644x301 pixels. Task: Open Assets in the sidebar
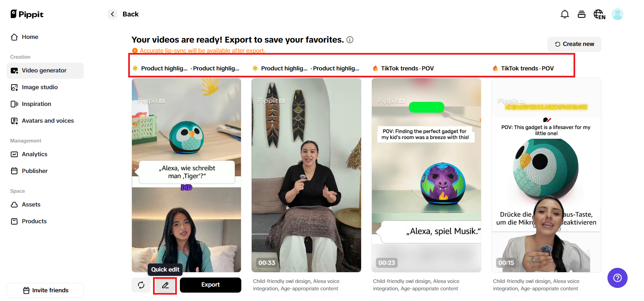[x=45, y=204]
